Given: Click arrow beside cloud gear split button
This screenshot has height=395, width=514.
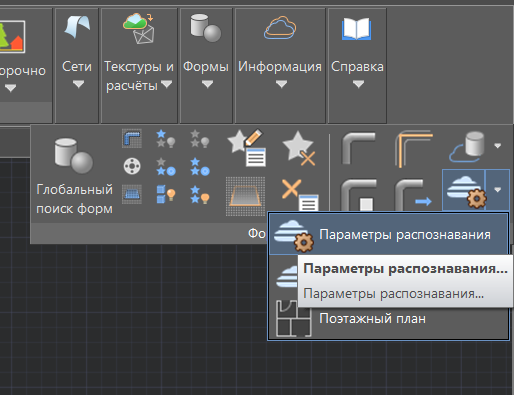Looking at the screenshot, I should 497,190.
